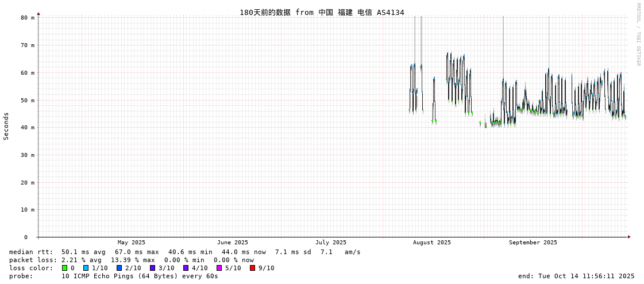Click the July 2025 x-axis label
Screen dimensions: 644x284
(330, 243)
